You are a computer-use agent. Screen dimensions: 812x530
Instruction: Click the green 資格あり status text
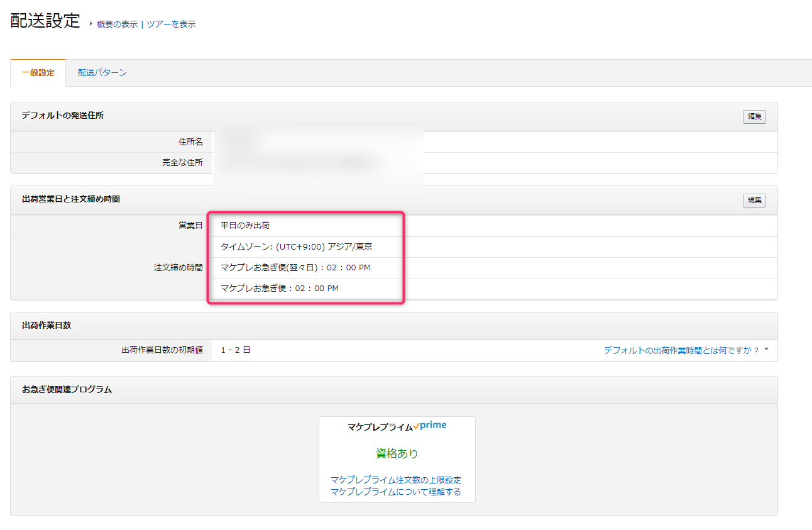397,453
